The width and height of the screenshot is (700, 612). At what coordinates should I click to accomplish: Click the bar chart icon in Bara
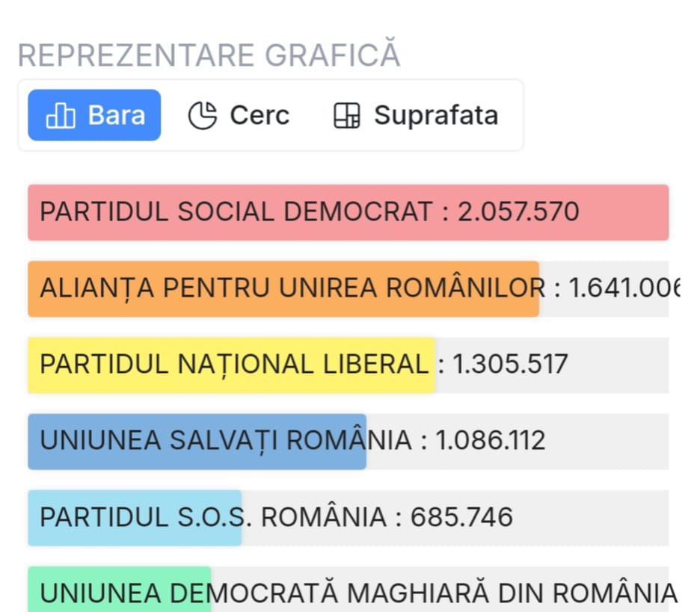click(61, 116)
